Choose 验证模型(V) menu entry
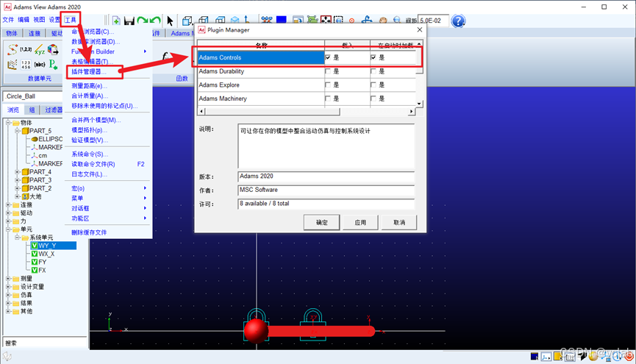 [90, 140]
